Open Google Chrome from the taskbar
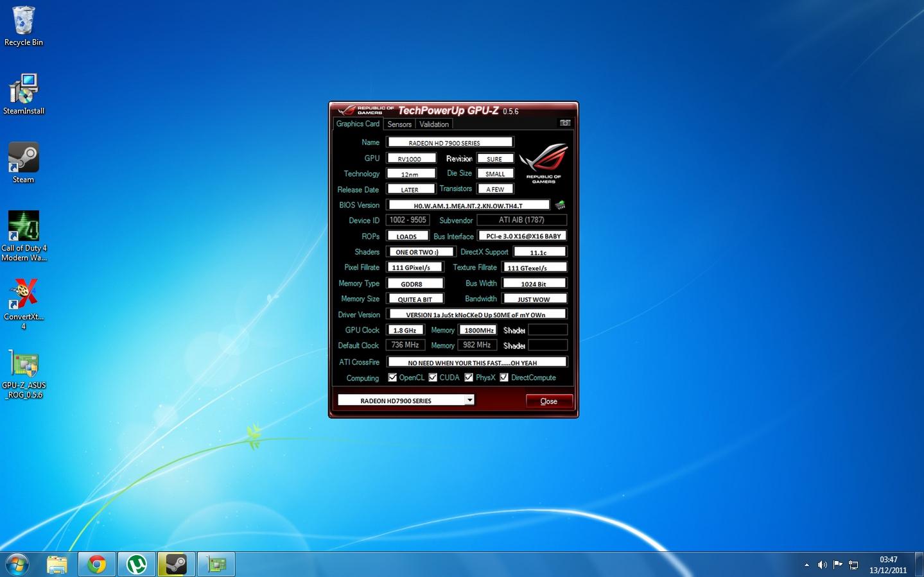 click(97, 564)
